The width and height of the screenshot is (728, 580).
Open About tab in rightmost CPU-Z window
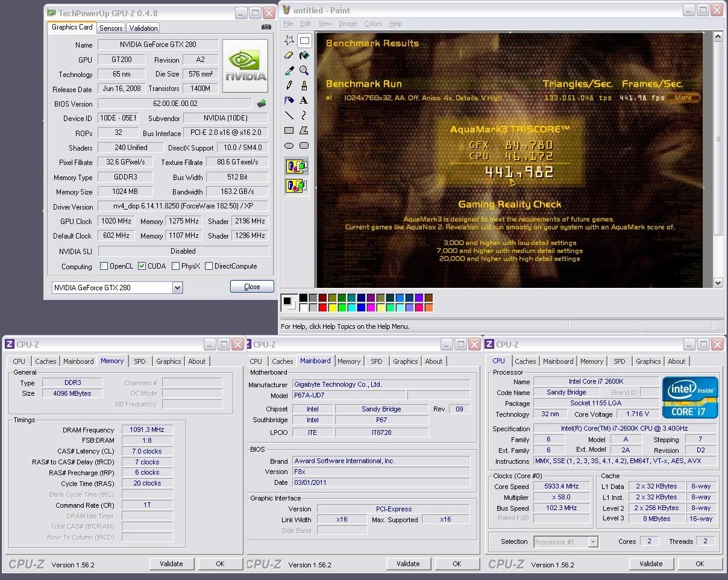coord(676,361)
